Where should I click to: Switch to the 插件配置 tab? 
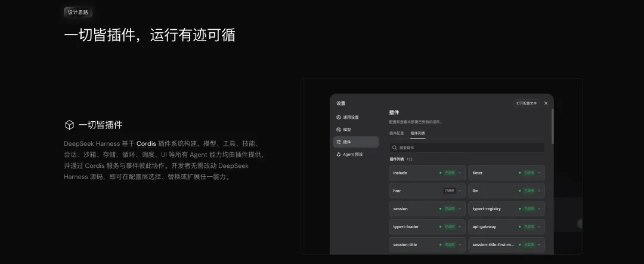[x=397, y=133]
